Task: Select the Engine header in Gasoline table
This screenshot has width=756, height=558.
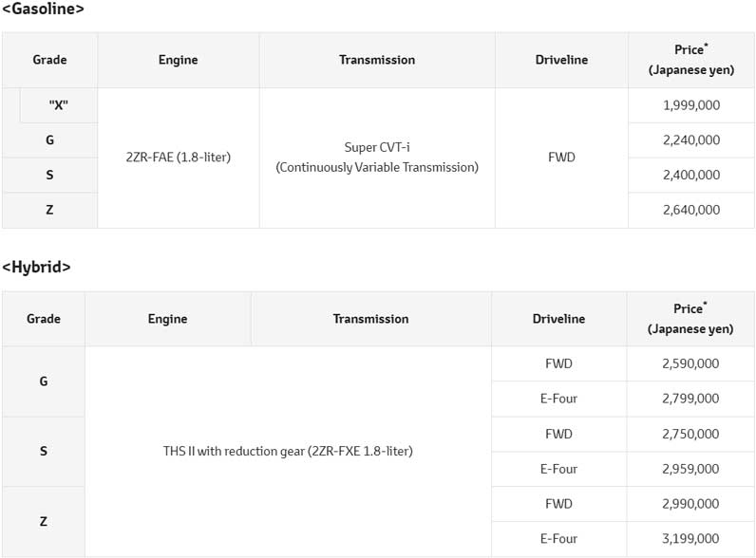Action: 178,60
